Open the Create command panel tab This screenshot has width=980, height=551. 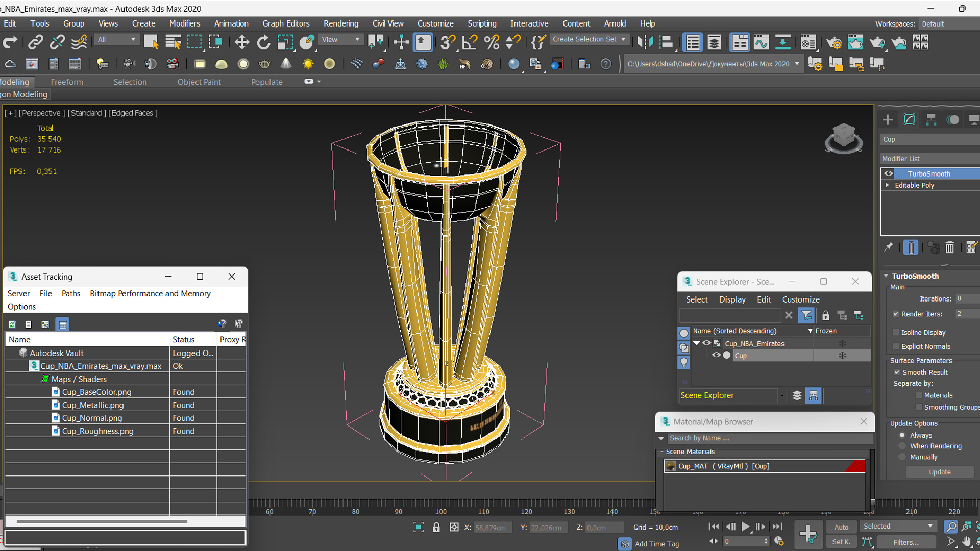(888, 120)
